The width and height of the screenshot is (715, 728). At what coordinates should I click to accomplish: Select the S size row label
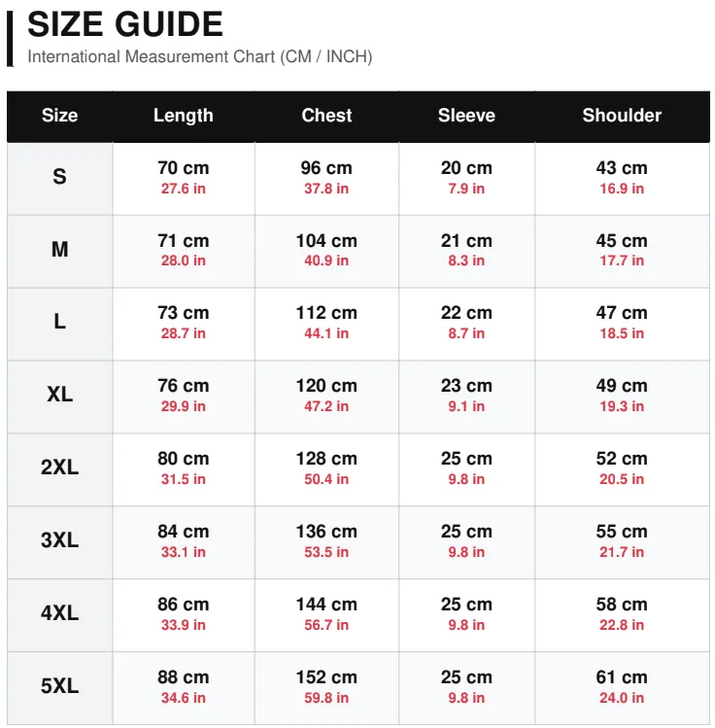point(60,177)
